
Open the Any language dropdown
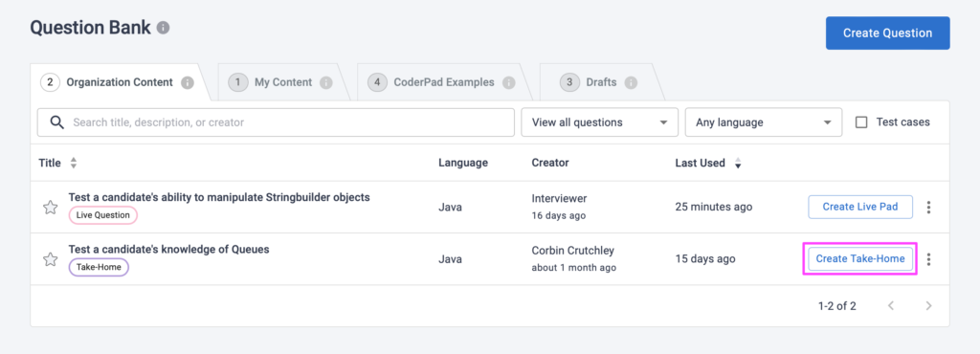click(764, 122)
